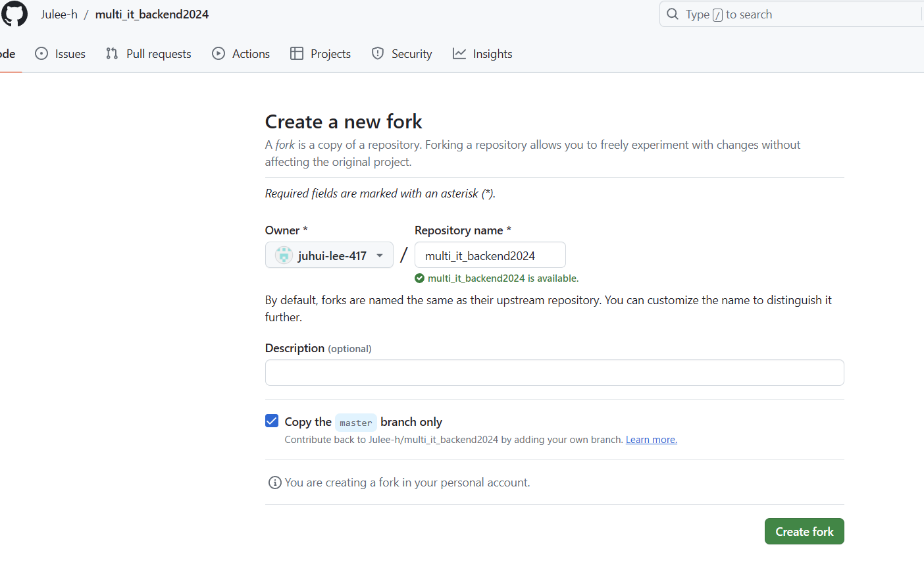This screenshot has width=924, height=576.
Task: Focus the 'Type / to search' bar
Action: pos(791,14)
